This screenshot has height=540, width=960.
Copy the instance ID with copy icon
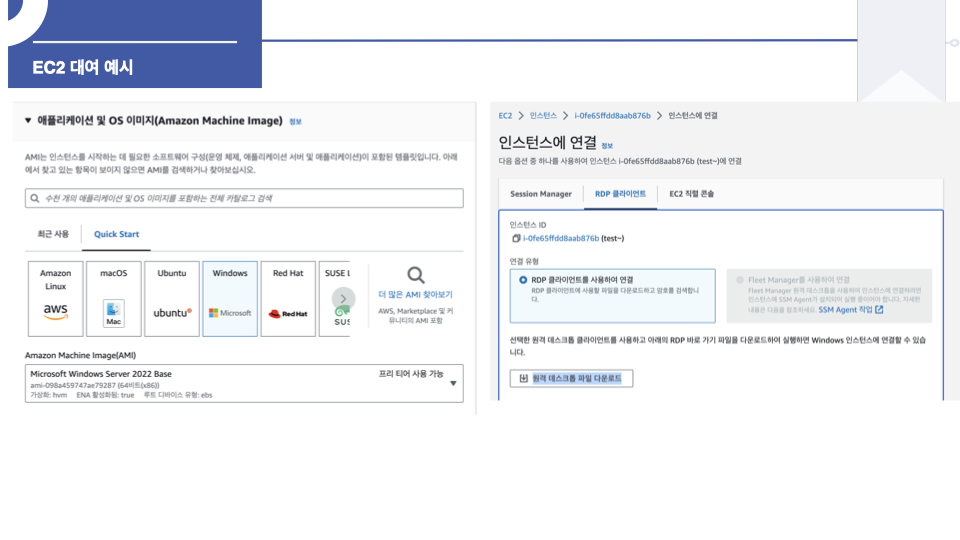click(x=516, y=238)
